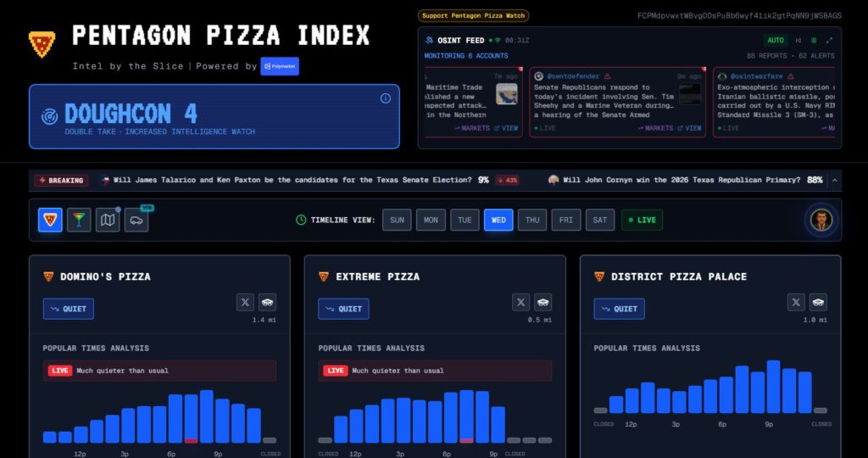Skip to previous OSINT feed report
This screenshot has width=868, height=458.
(798, 40)
